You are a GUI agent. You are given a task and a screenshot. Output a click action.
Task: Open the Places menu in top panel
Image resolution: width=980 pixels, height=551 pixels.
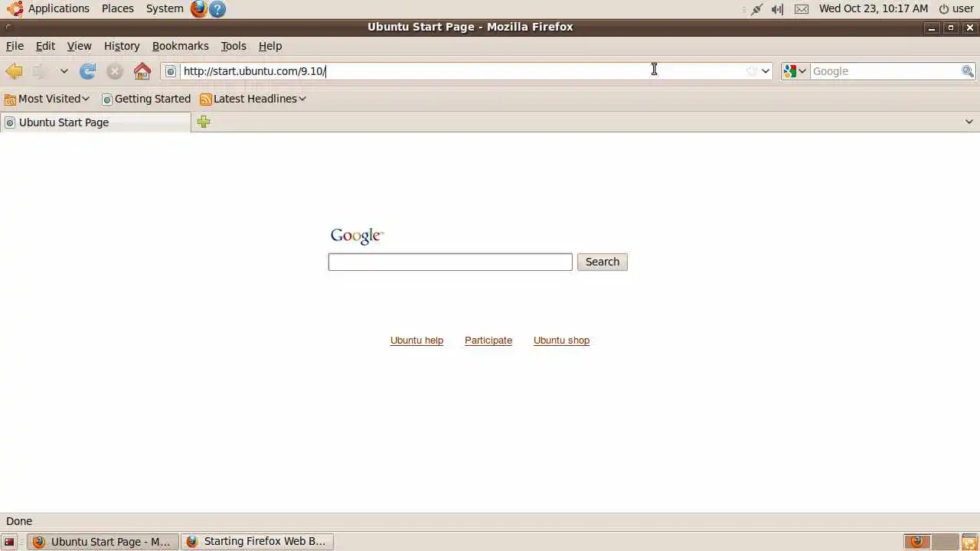118,8
